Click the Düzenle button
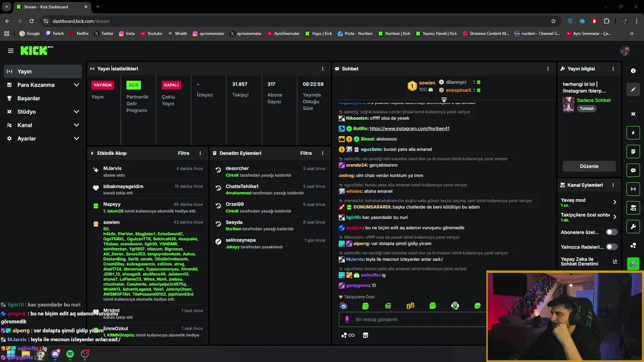The width and height of the screenshot is (644, 362). tap(589, 166)
